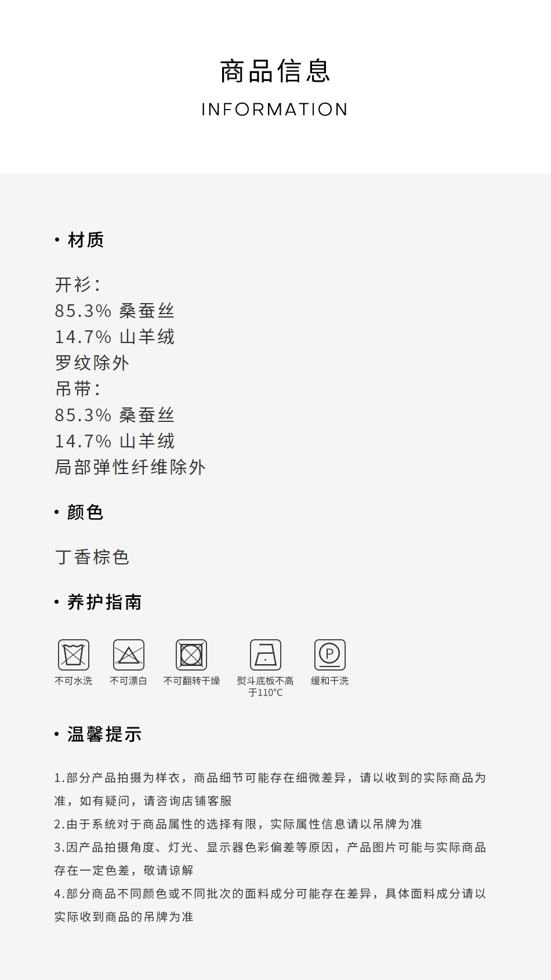Click the 熨斗底板不高于110°C caption
Image resolution: width=551 pixels, height=980 pixels.
coord(266,687)
